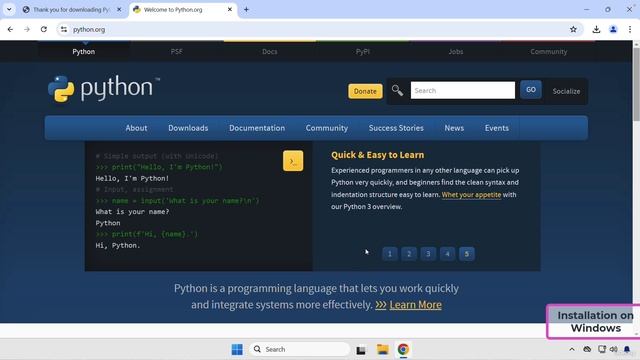
Task: Launch the interactive shell yellow button
Action: [293, 160]
